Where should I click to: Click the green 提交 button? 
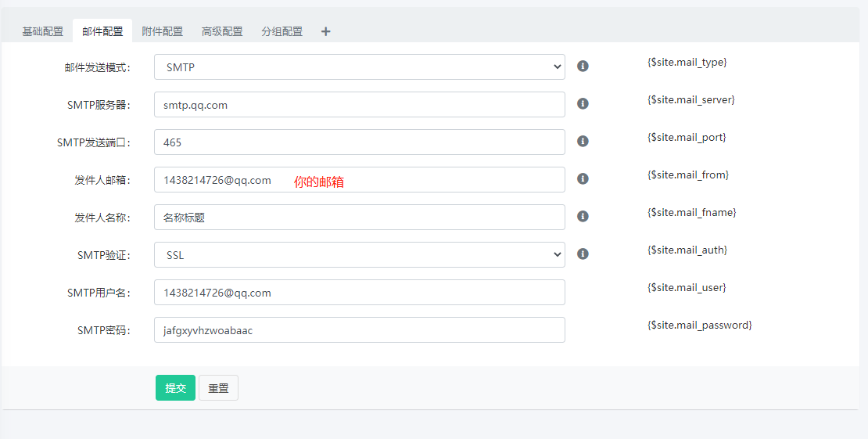coord(175,388)
